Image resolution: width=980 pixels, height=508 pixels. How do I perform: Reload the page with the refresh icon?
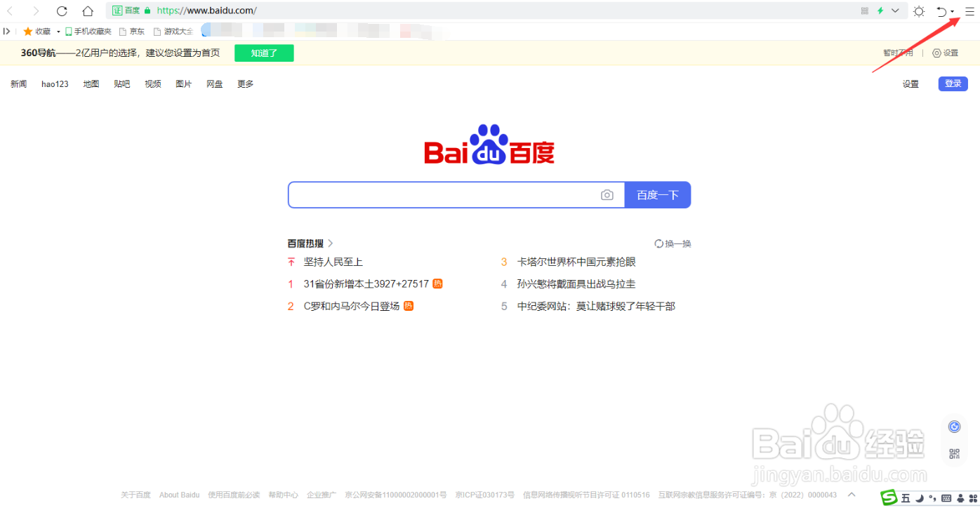click(62, 11)
